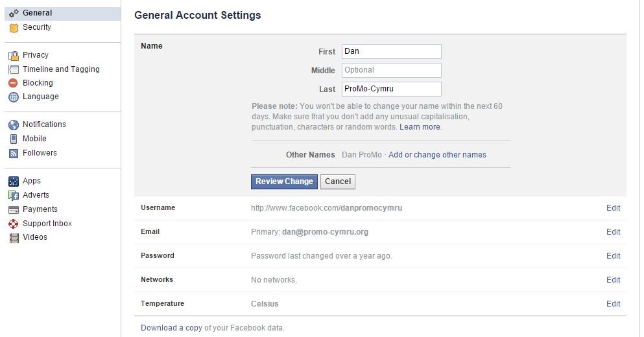Click the Videos film strip icon
The height and width of the screenshot is (337, 644).
[x=14, y=238]
